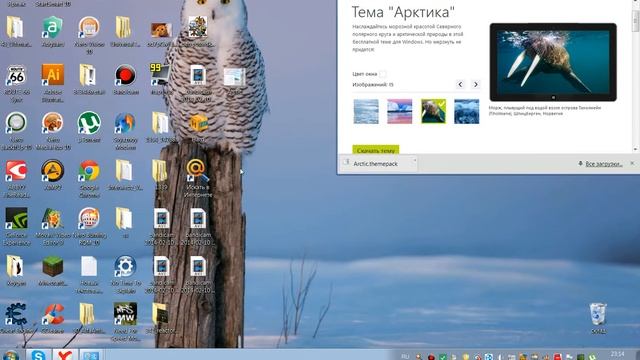Open the search-the-Internet @ shortcut
The height and width of the screenshot is (360, 640).
click(198, 170)
